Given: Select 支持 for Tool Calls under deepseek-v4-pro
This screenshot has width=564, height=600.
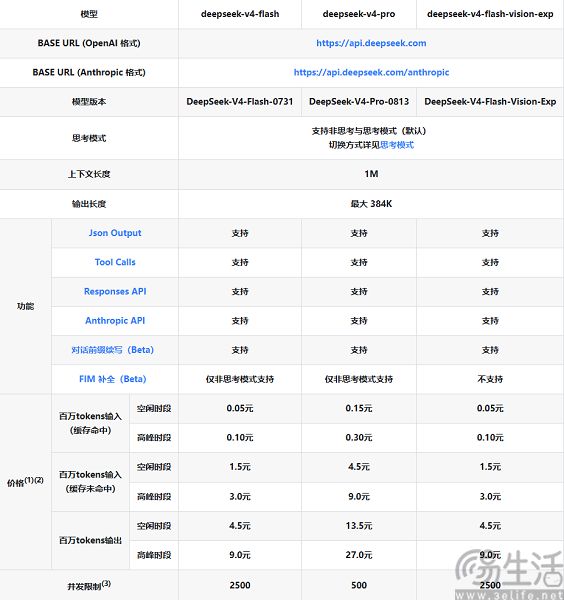Looking at the screenshot, I should pos(359,262).
